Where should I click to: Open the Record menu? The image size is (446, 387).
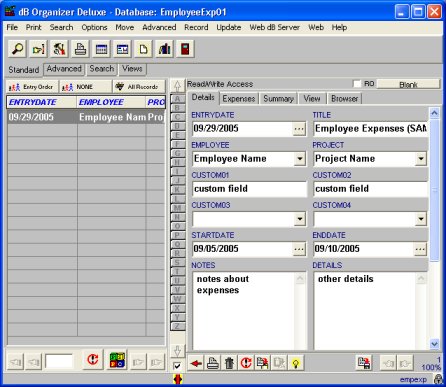click(196, 27)
